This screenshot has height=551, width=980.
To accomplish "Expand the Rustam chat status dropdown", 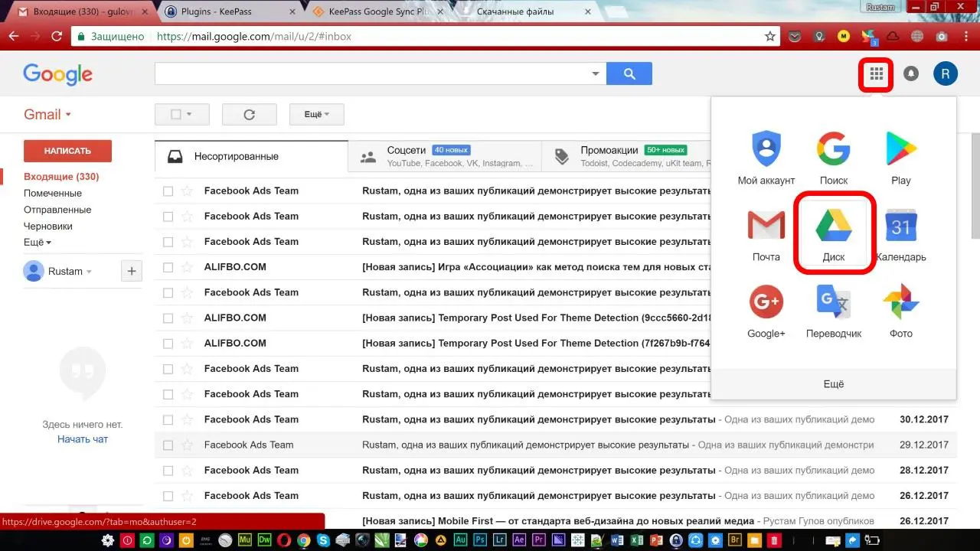I will point(89,272).
